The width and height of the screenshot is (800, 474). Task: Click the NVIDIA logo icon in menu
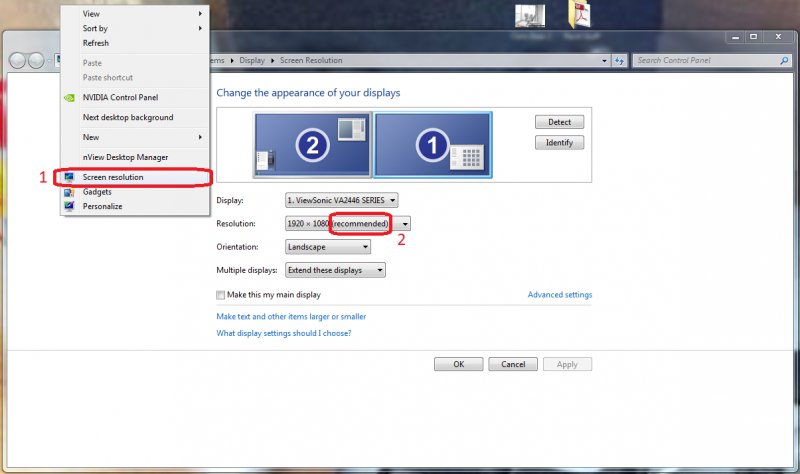tap(69, 97)
